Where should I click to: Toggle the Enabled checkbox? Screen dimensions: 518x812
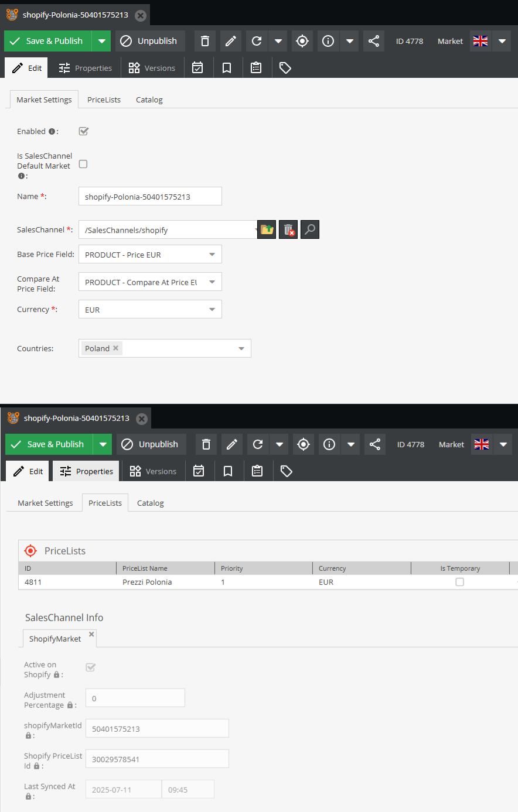[x=84, y=131]
